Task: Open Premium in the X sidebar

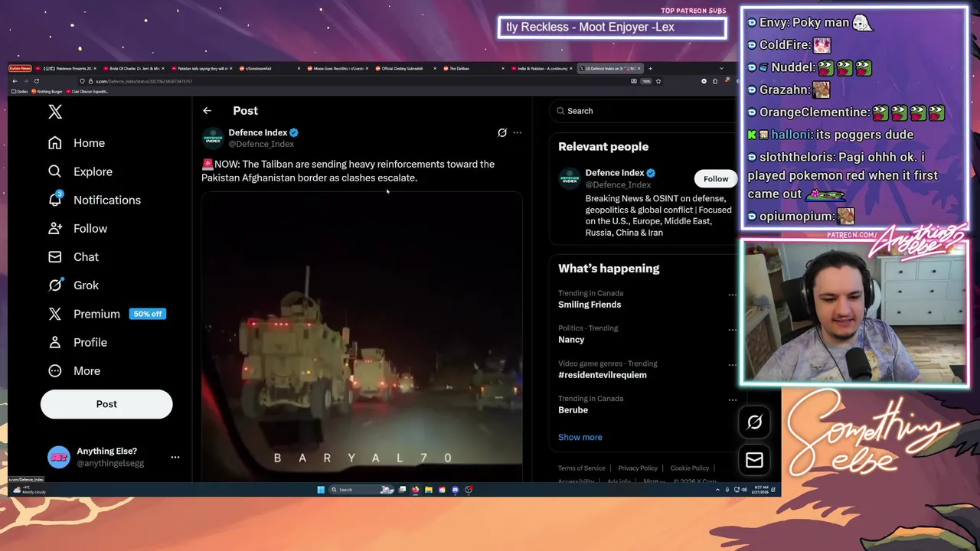Action: (106, 314)
